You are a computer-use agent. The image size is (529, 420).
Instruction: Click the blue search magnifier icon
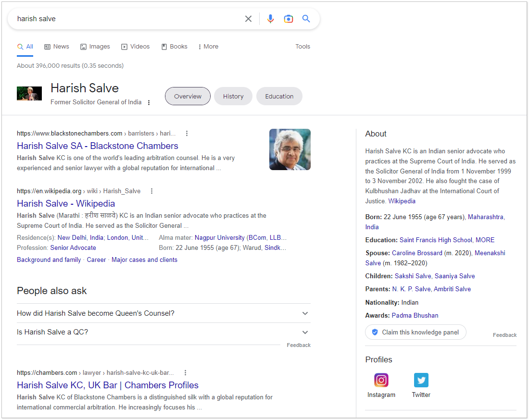click(x=306, y=19)
